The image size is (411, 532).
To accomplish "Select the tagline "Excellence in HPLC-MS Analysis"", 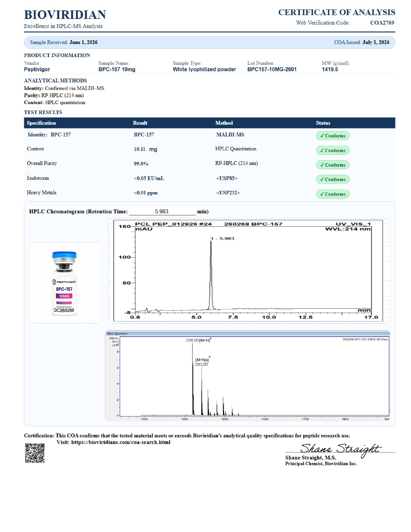I will click(x=63, y=26).
